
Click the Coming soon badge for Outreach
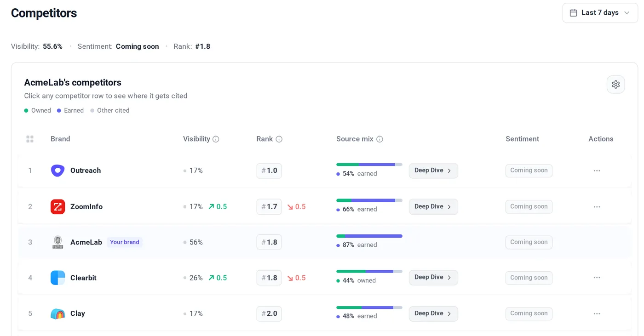[x=529, y=171]
